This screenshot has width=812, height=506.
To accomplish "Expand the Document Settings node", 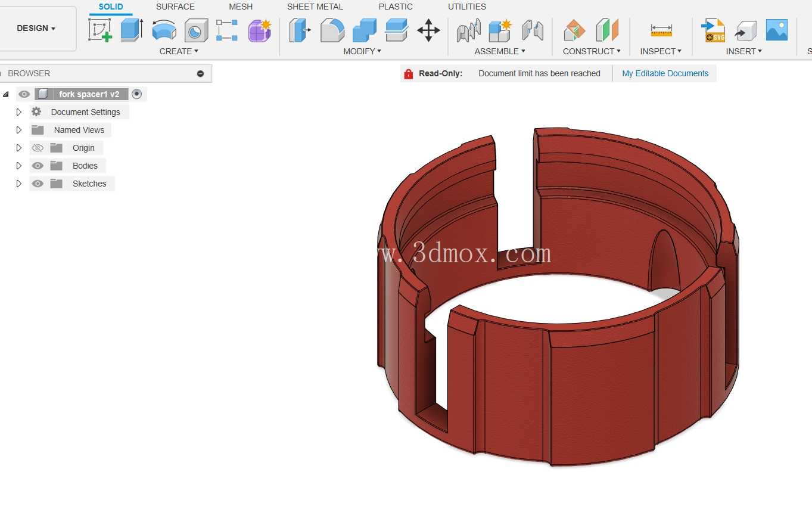I will click(x=18, y=112).
